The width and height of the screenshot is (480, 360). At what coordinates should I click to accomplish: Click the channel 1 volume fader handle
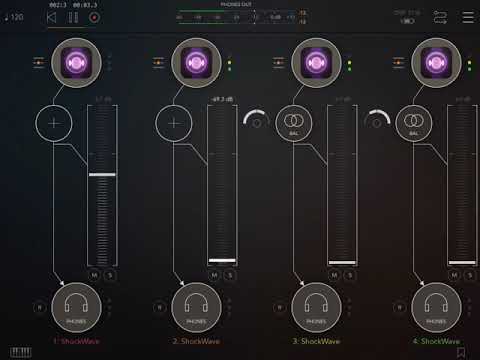tap(102, 175)
